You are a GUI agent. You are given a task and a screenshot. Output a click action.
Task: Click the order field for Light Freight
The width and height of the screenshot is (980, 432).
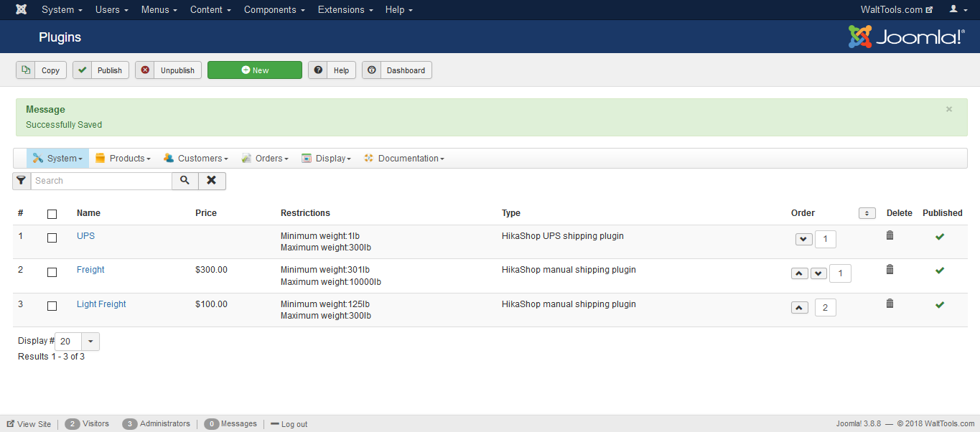point(826,308)
